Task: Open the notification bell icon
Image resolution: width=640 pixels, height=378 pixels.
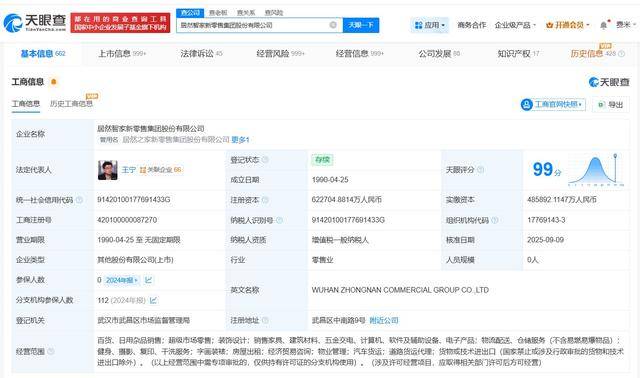Action: click(604, 25)
